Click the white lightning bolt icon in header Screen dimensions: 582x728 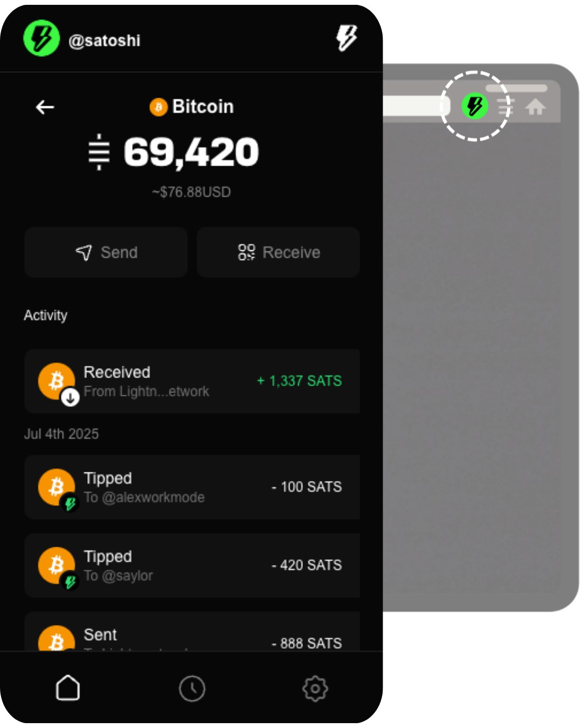point(347,38)
